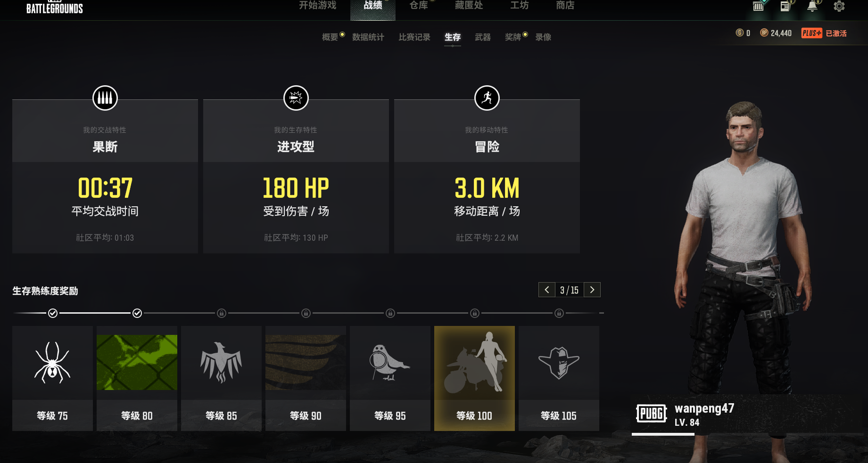Open the news page icon
Screen dimensions: 868x463
785,6
